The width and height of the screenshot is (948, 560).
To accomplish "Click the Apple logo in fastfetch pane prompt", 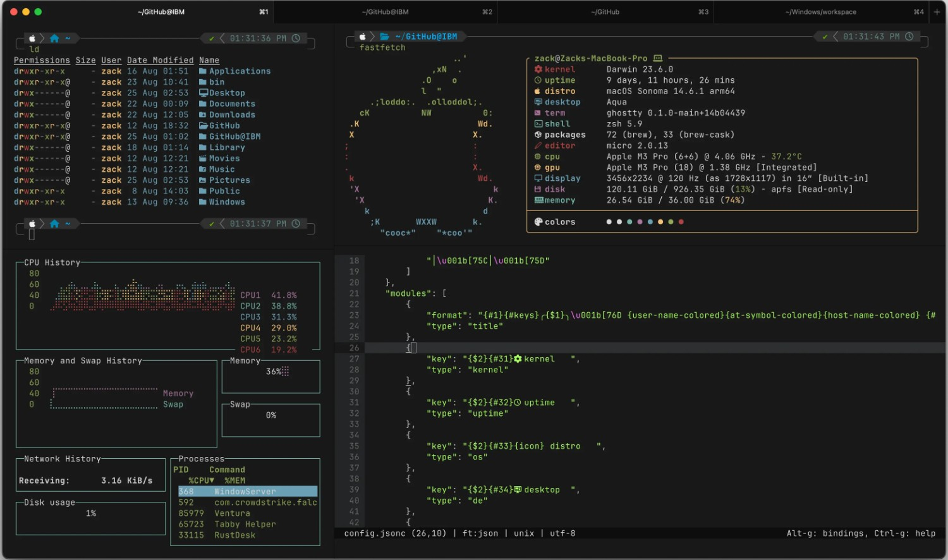I will point(363,37).
